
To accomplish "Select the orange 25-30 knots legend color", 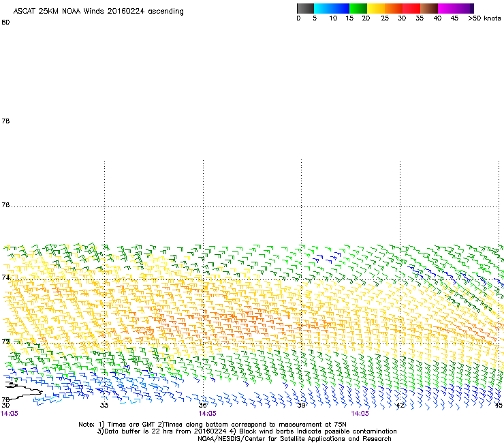I will (x=394, y=8).
